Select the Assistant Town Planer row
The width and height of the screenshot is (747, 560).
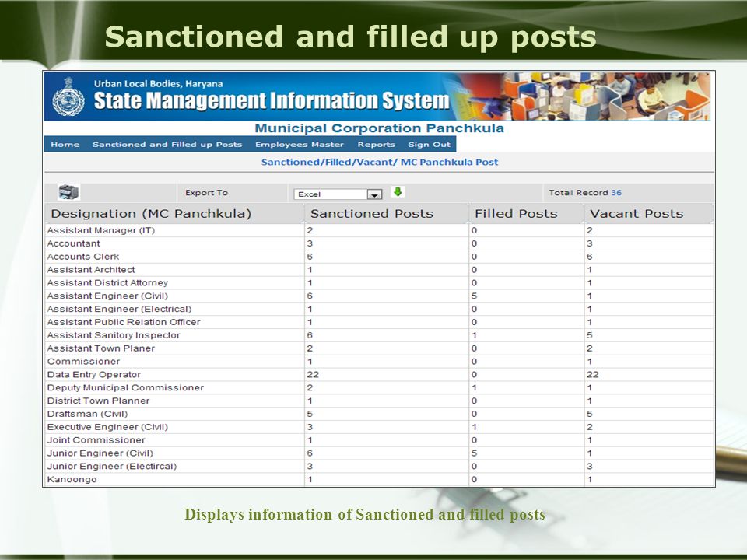(380, 348)
